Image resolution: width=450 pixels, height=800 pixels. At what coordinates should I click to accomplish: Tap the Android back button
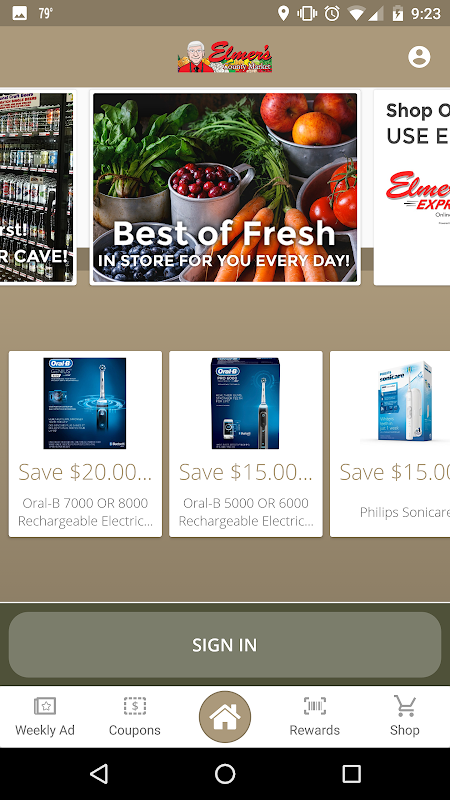click(x=99, y=774)
